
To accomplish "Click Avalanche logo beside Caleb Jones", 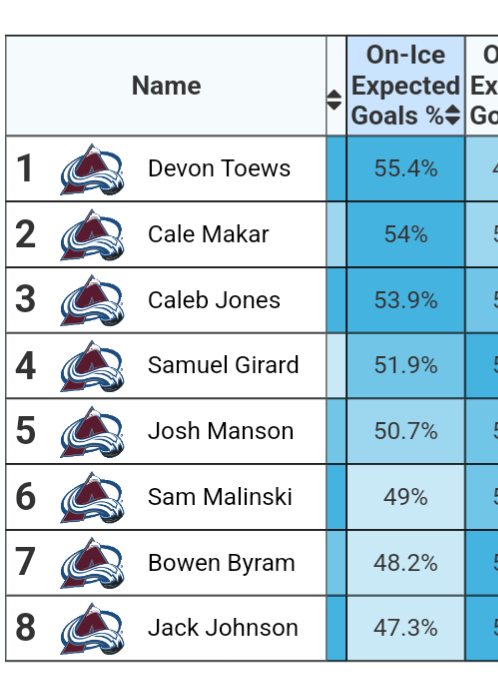I will click(92, 301).
